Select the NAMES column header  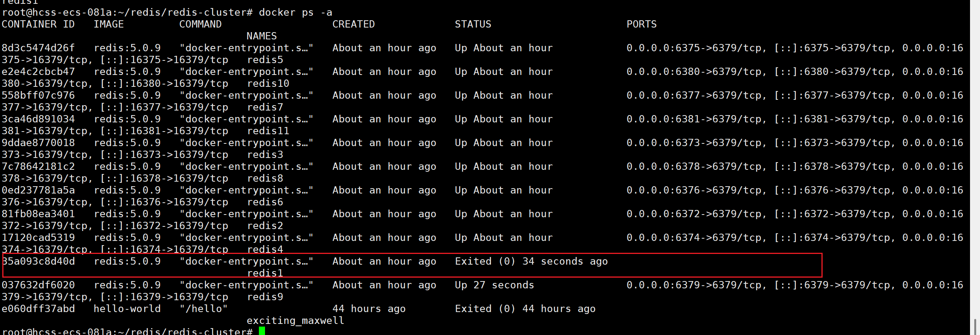click(x=262, y=36)
